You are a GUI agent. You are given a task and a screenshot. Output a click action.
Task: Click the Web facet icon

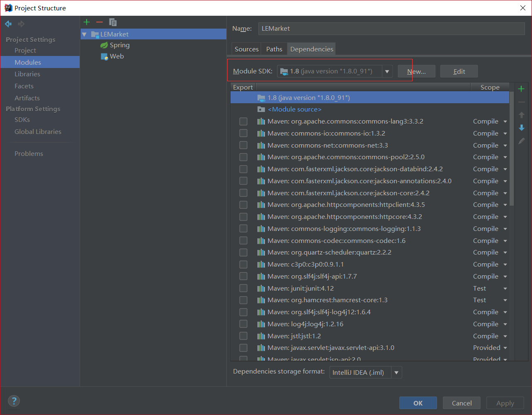coord(104,56)
